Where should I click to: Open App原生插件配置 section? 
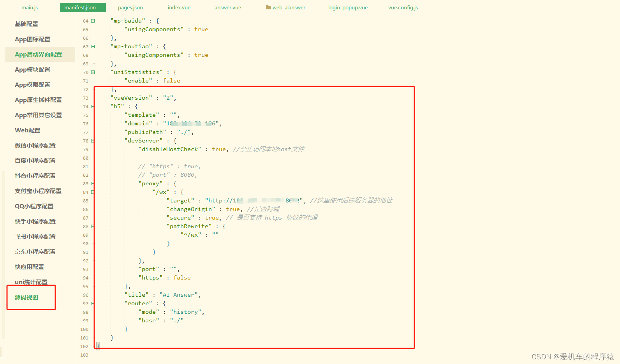[38, 100]
